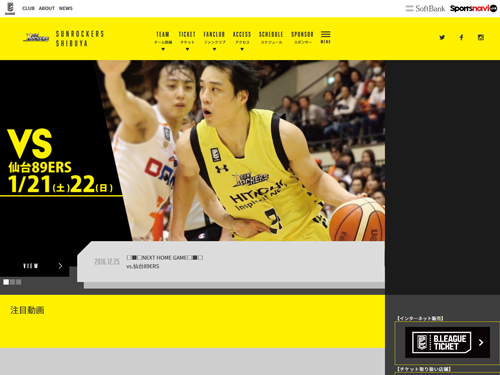Open the Twitter icon link
500x375 pixels.
click(442, 37)
